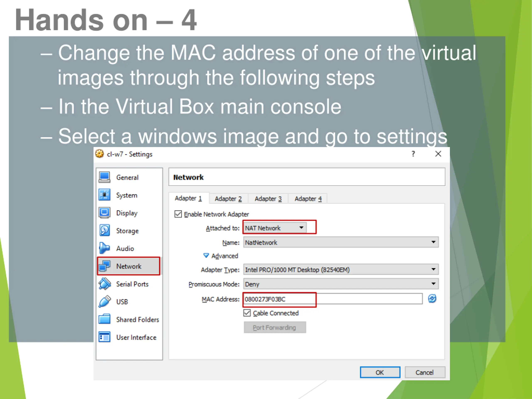Screen dimensions: 532x399
Task: Click the settings gear icon in title bar
Action: point(99,154)
